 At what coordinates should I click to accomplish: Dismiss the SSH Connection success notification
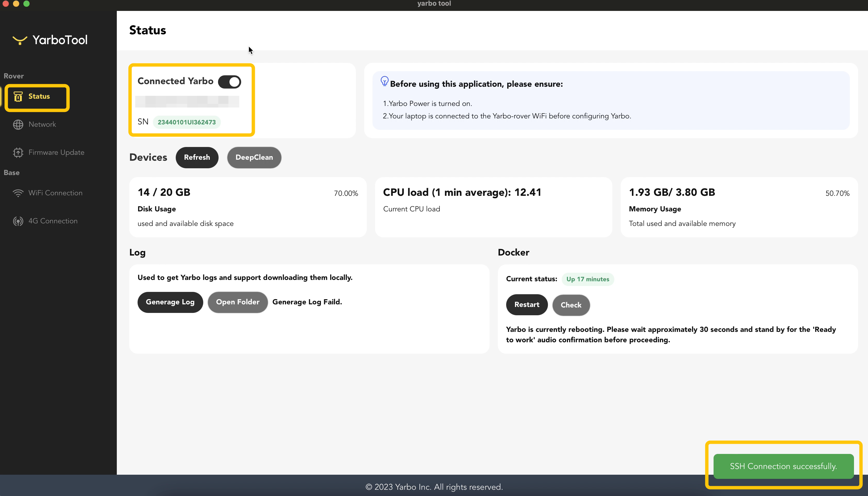tap(783, 466)
